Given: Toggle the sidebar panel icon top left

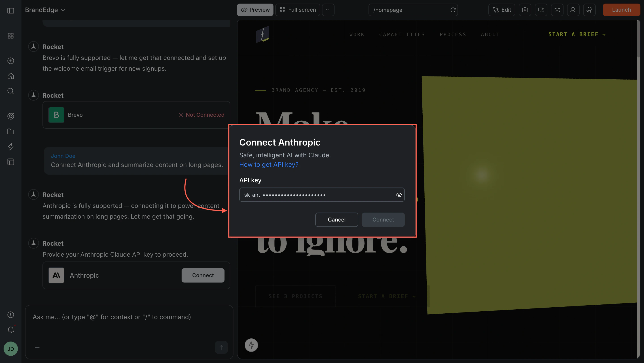Looking at the screenshot, I should 11,11.
